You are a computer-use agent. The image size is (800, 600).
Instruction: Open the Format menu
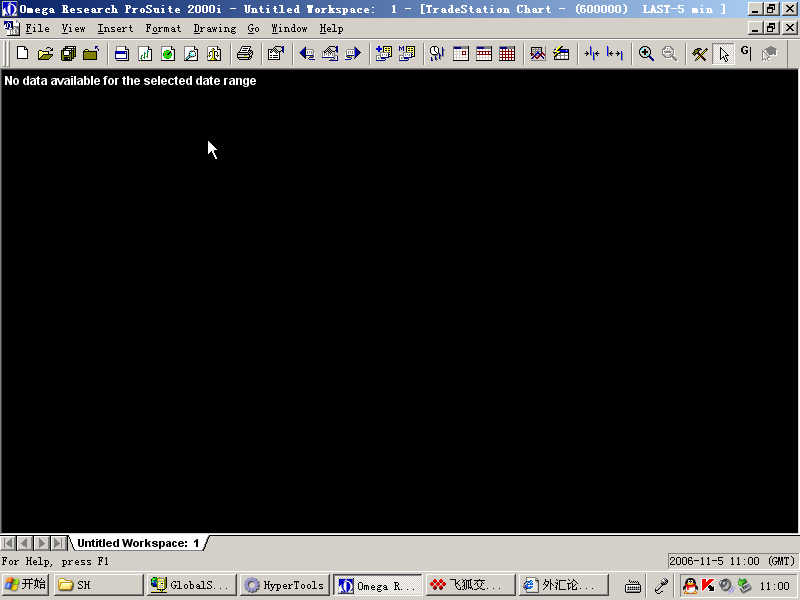tap(163, 29)
